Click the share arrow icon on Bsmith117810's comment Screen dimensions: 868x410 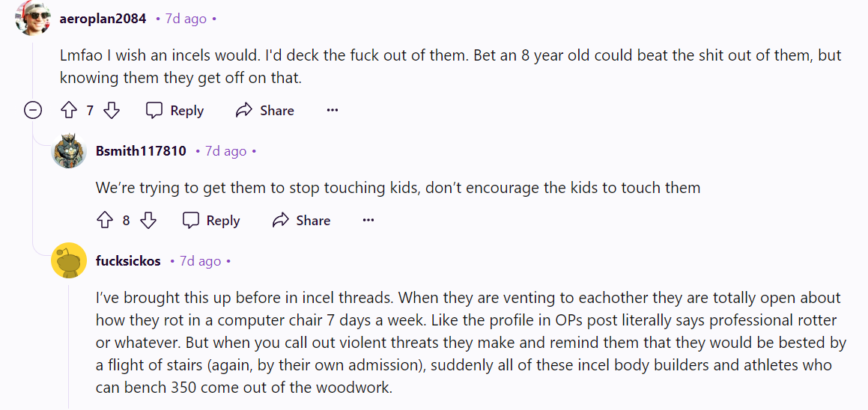(x=280, y=221)
